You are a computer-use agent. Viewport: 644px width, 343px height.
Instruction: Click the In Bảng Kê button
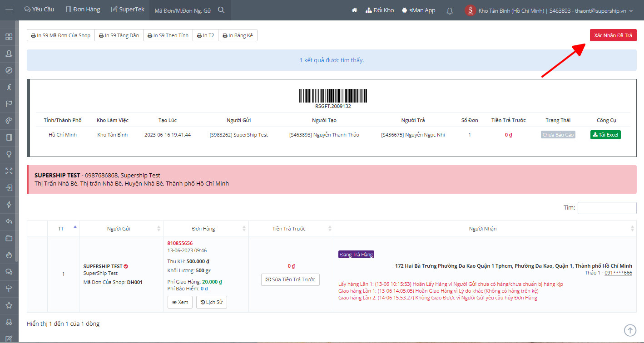pyautogui.click(x=238, y=35)
